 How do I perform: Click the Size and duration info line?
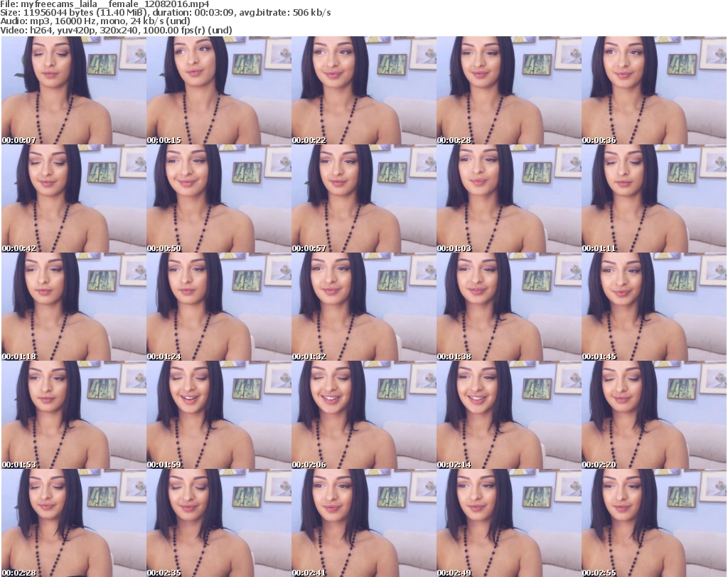coord(165,13)
